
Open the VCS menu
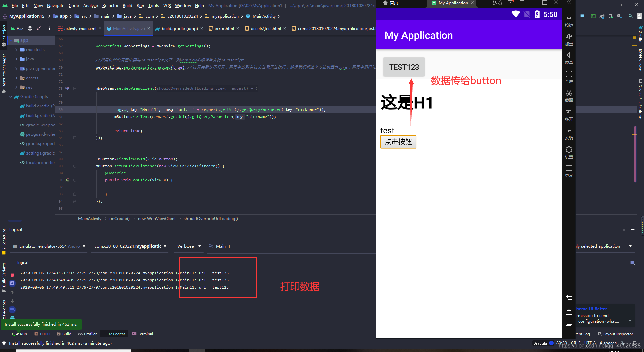click(x=167, y=5)
